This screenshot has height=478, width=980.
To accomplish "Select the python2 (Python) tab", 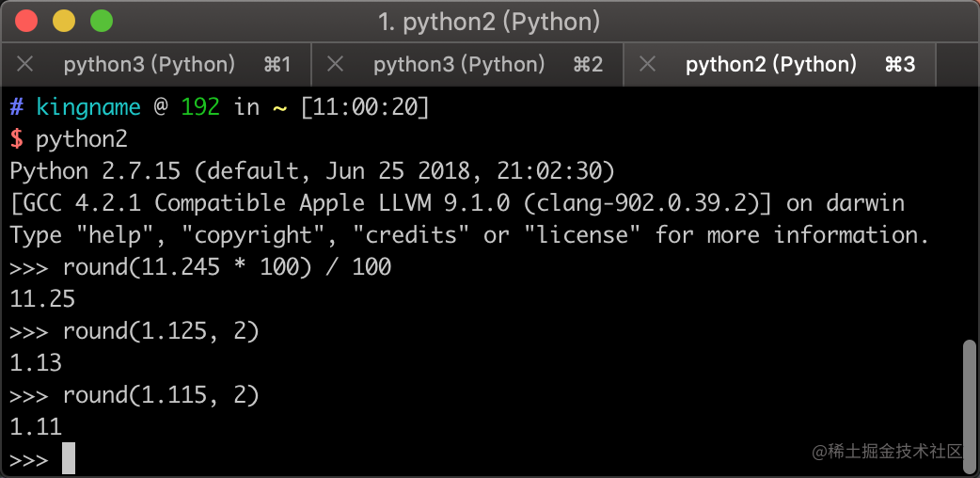I will 780,64.
